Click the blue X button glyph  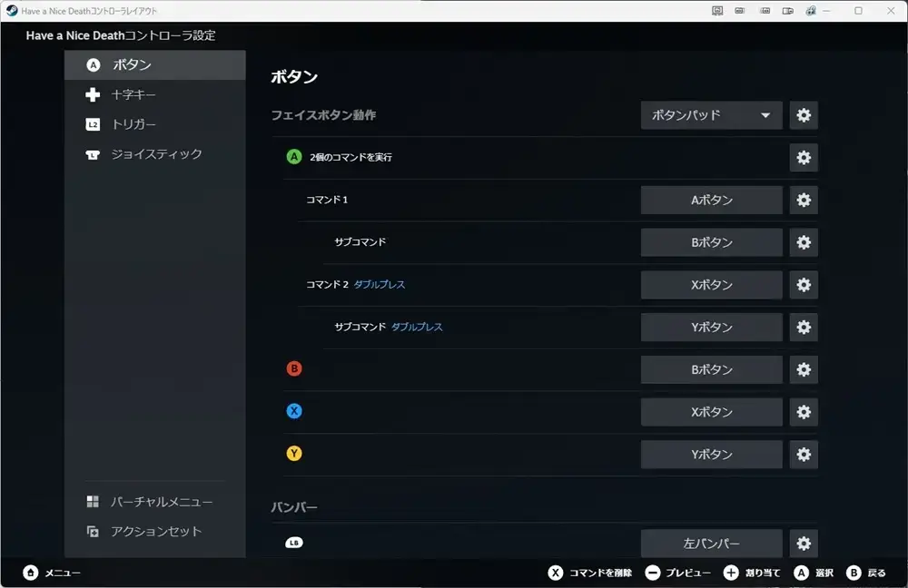tap(294, 411)
